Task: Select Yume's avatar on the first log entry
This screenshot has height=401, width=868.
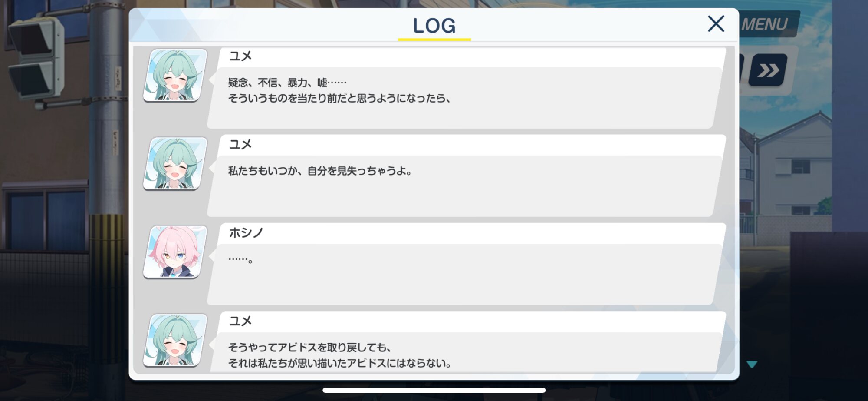Action: tap(175, 76)
